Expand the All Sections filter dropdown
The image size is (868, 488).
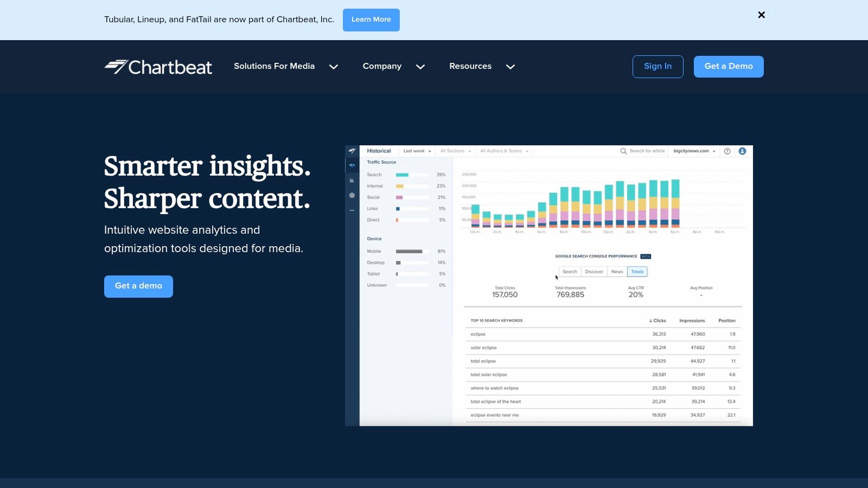click(455, 151)
